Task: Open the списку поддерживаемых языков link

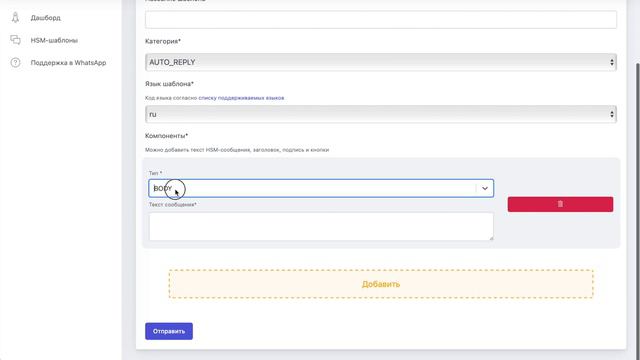Action: 241,98
